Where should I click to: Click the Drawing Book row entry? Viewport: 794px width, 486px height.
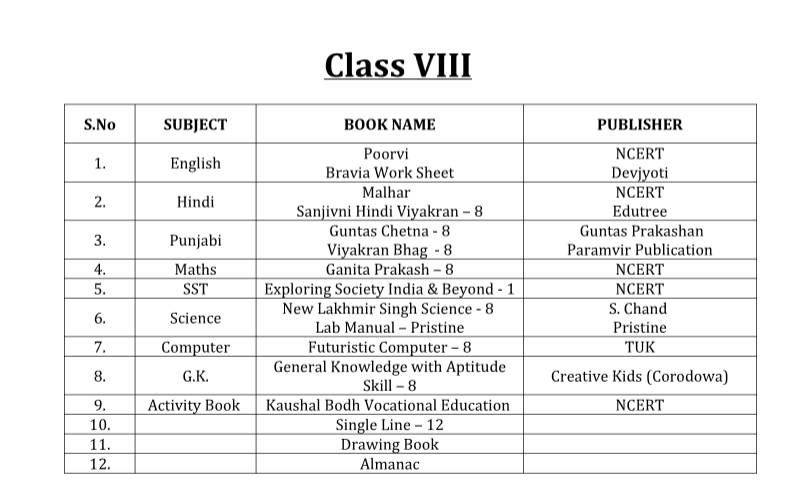coord(389,444)
